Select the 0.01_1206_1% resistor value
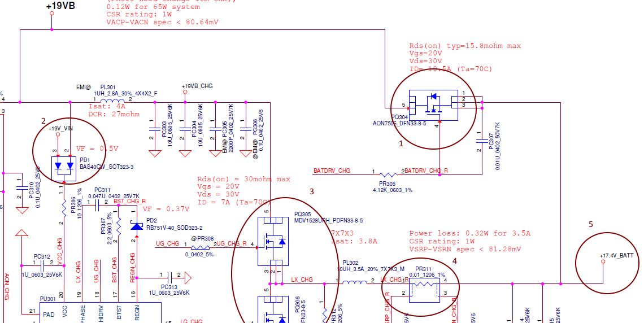Image resolution: width=644 pixels, height=323 pixels. pos(427,275)
